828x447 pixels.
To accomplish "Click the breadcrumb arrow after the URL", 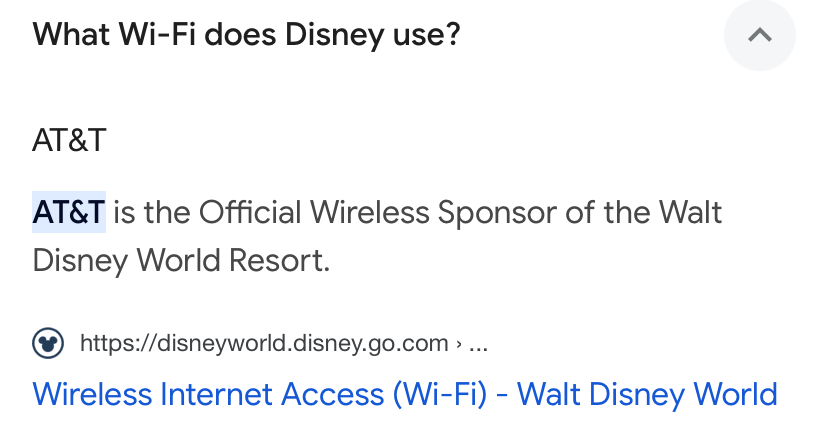I will pos(458,345).
